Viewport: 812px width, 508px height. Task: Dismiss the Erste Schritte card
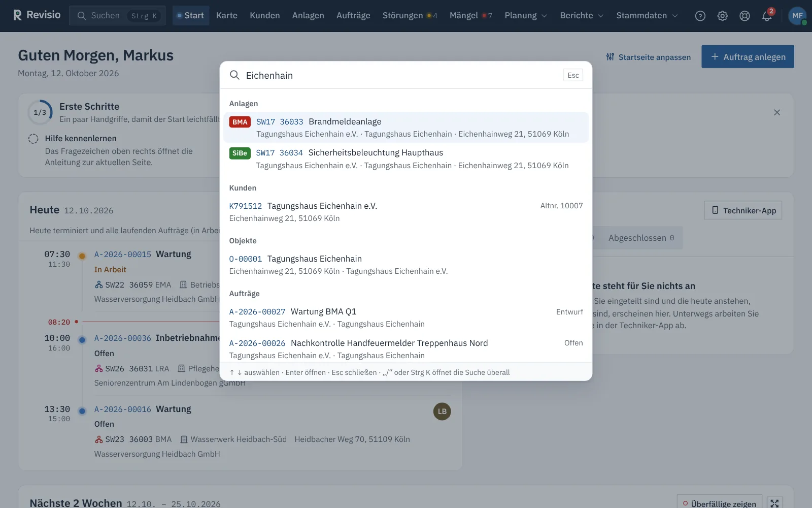click(x=777, y=112)
